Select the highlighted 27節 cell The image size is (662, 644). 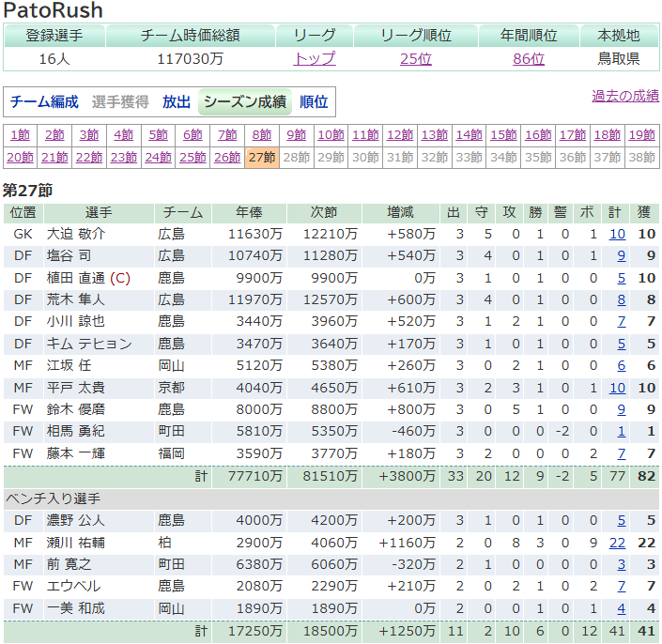[262, 158]
